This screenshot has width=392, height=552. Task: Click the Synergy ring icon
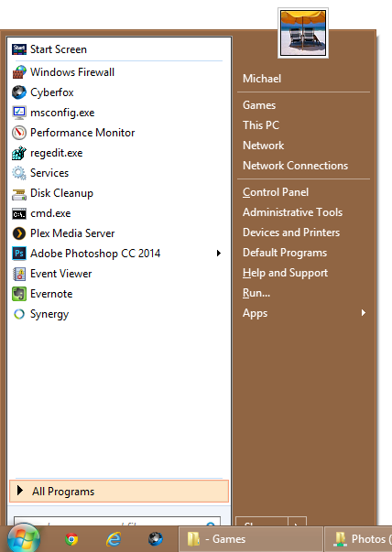pos(19,314)
